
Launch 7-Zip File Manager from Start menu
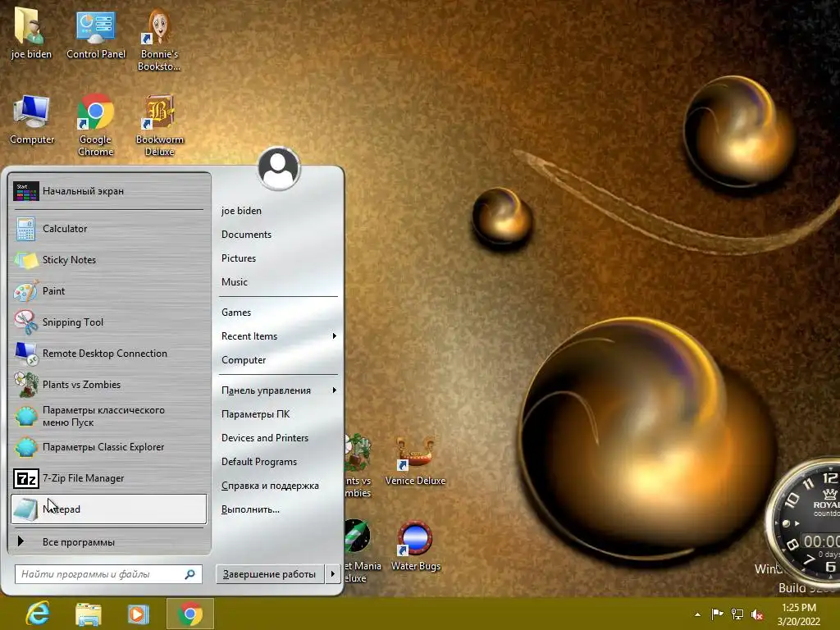coord(108,478)
